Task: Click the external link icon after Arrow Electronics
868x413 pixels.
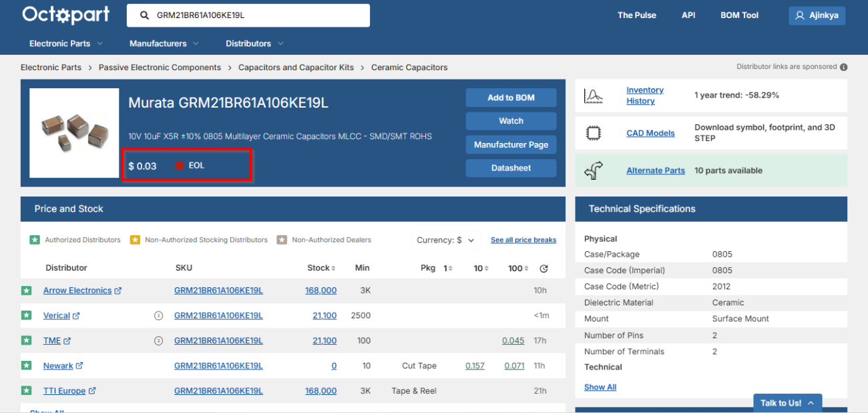Action: point(118,291)
